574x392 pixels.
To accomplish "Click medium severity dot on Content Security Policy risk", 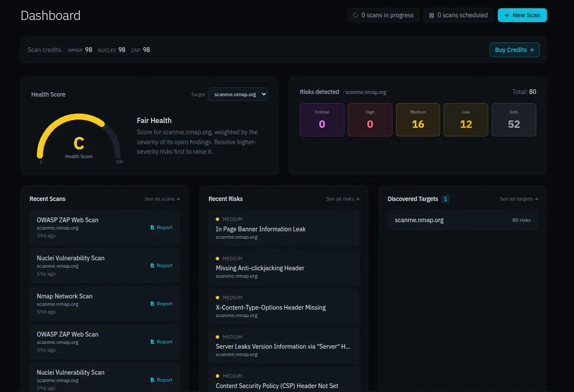I will pyautogui.click(x=217, y=376).
